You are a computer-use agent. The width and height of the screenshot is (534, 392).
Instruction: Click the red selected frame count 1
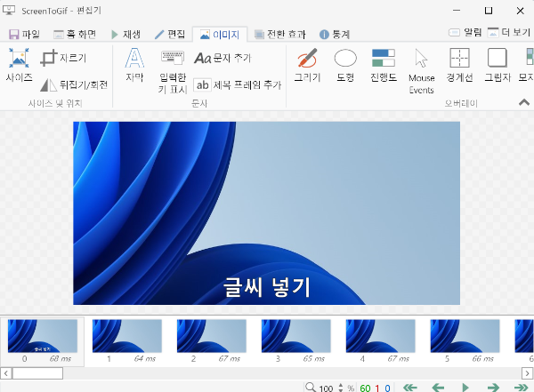(x=377, y=388)
